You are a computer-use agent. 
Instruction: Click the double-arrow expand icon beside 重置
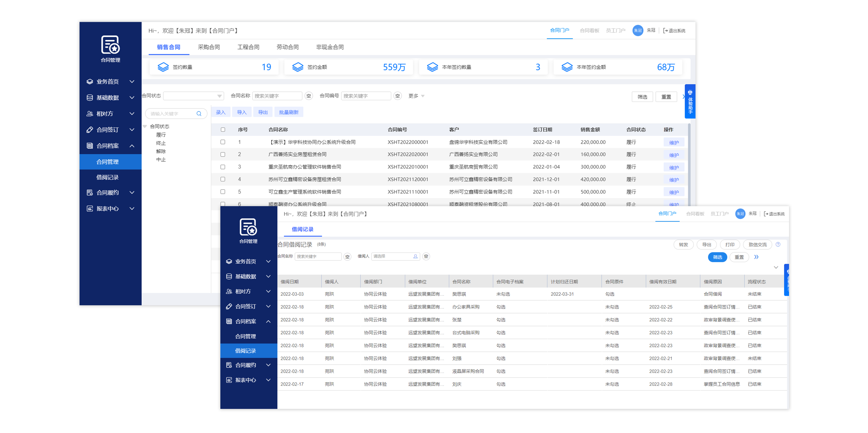(x=757, y=257)
